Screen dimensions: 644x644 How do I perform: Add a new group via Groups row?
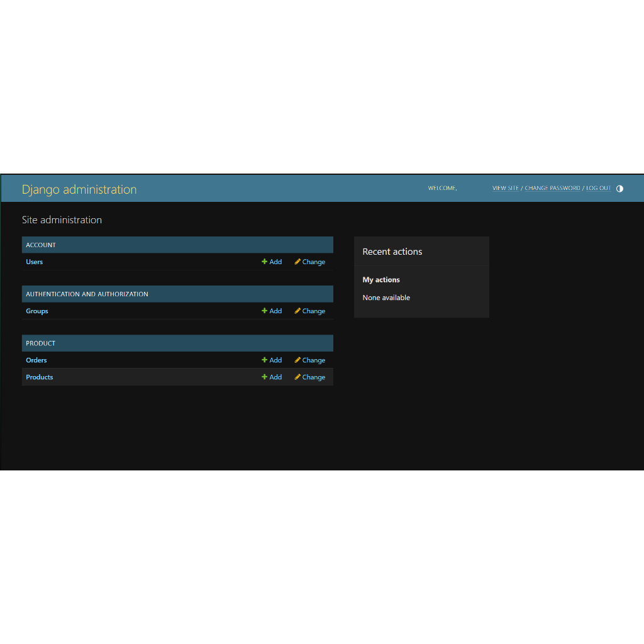(272, 311)
